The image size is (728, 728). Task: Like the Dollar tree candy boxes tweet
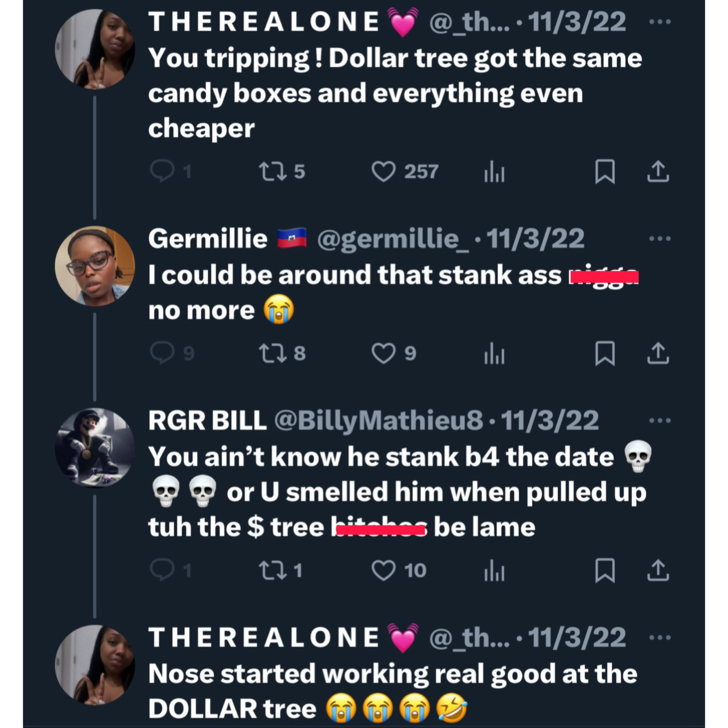383,172
